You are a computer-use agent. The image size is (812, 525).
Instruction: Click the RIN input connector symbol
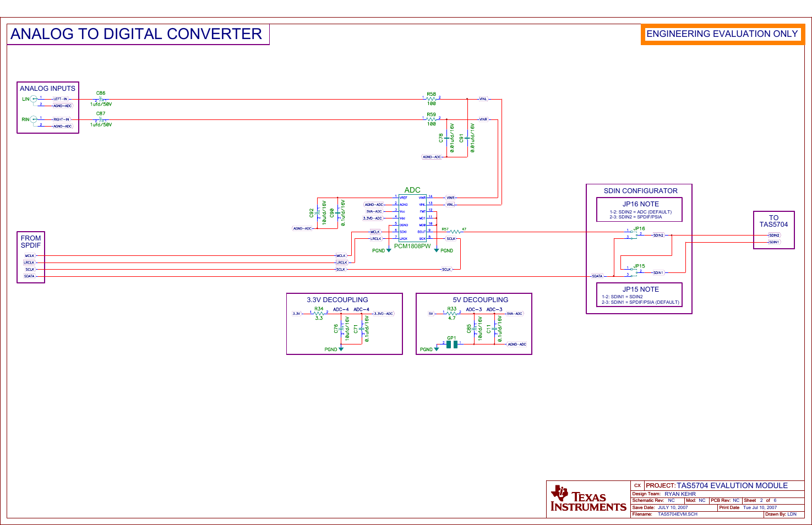click(34, 119)
